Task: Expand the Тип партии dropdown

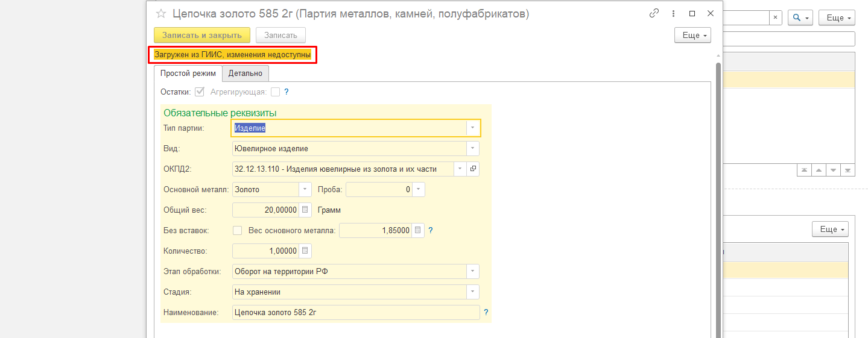Action: pos(473,128)
